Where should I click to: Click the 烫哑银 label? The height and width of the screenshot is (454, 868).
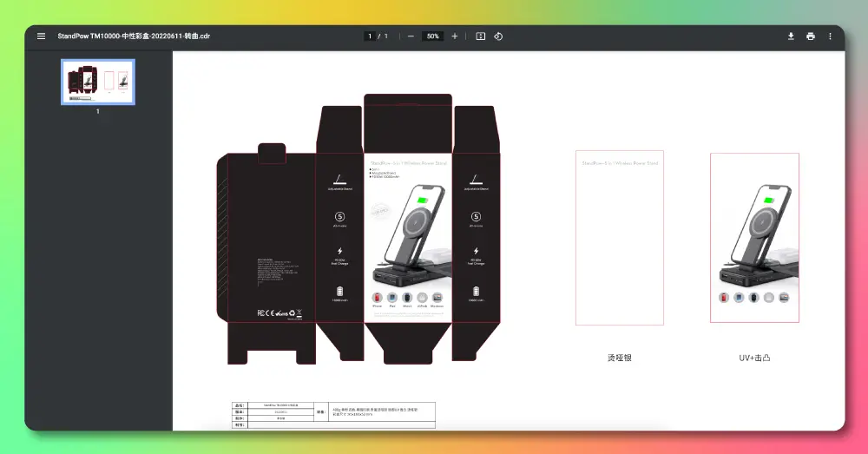click(620, 358)
